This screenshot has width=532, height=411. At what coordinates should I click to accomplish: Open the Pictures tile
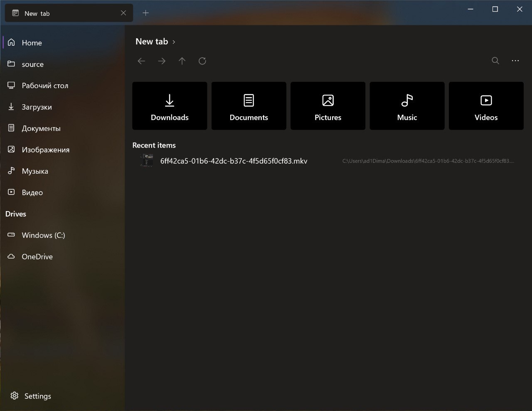pyautogui.click(x=328, y=106)
